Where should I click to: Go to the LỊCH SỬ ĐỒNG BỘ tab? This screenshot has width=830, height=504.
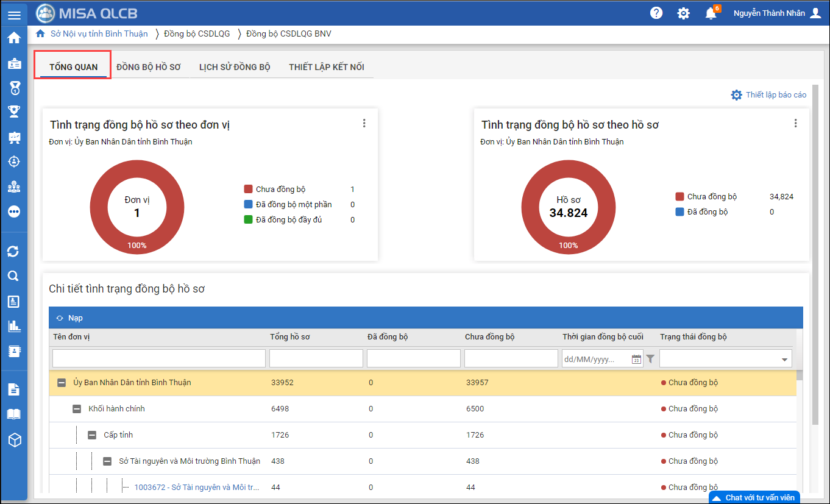point(235,67)
